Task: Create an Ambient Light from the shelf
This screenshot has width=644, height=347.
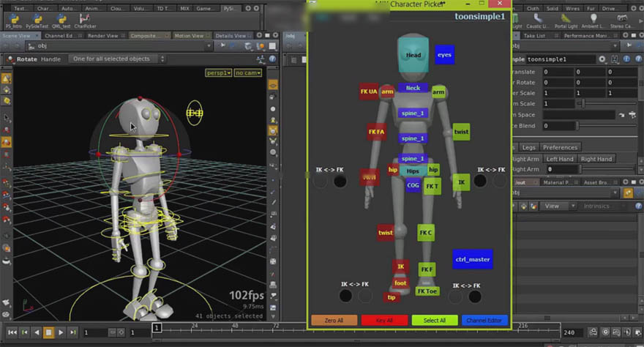Action: 594,20
